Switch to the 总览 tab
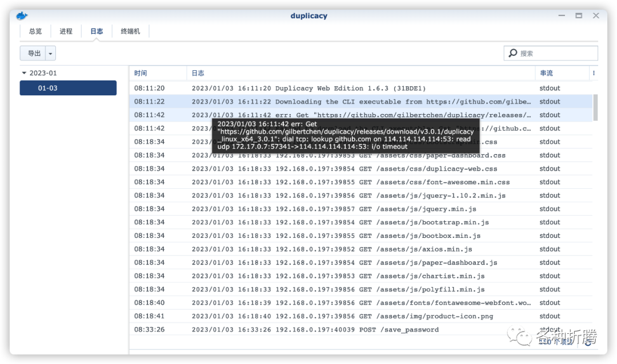The width and height of the screenshot is (617, 364). 35,31
